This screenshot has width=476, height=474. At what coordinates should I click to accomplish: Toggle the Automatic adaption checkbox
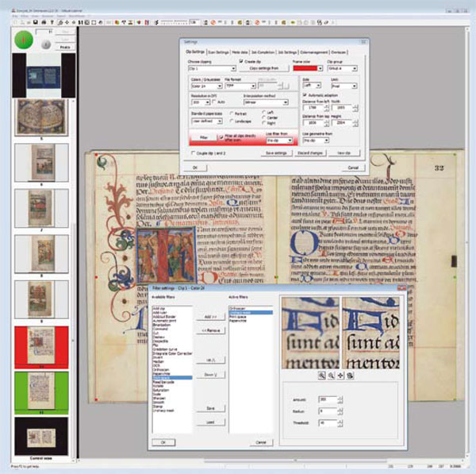[x=305, y=95]
